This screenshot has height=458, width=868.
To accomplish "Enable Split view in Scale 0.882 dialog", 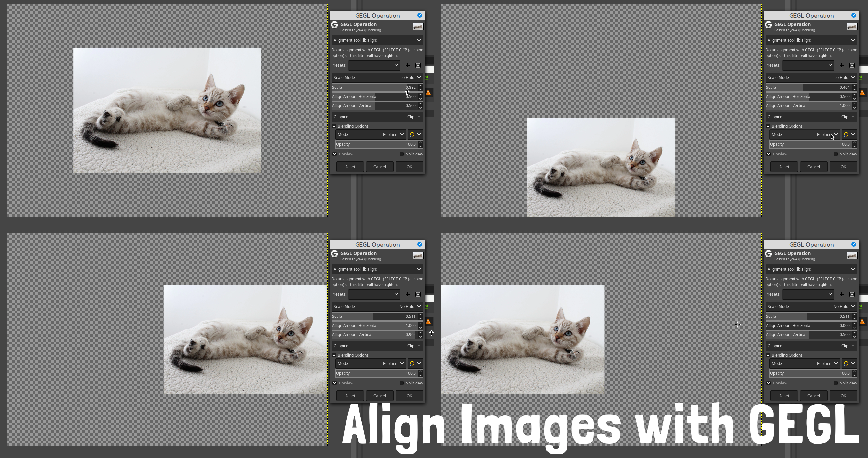I will 402,154.
